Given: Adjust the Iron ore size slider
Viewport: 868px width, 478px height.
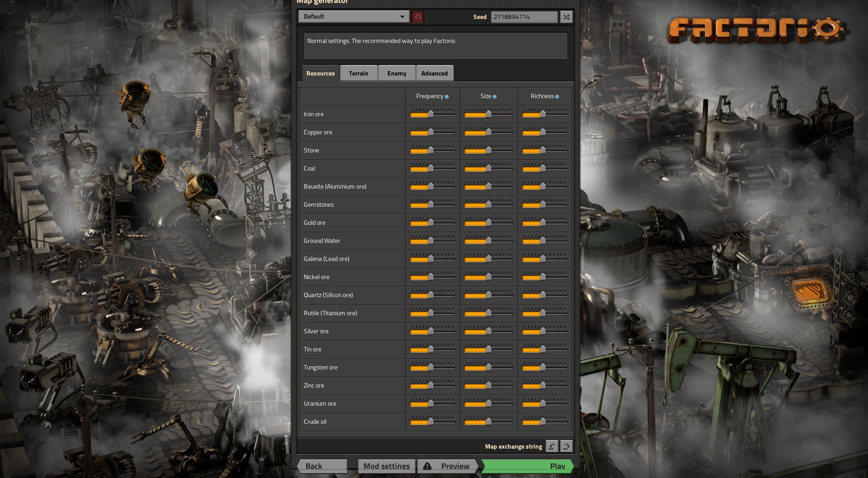Looking at the screenshot, I should [489, 114].
